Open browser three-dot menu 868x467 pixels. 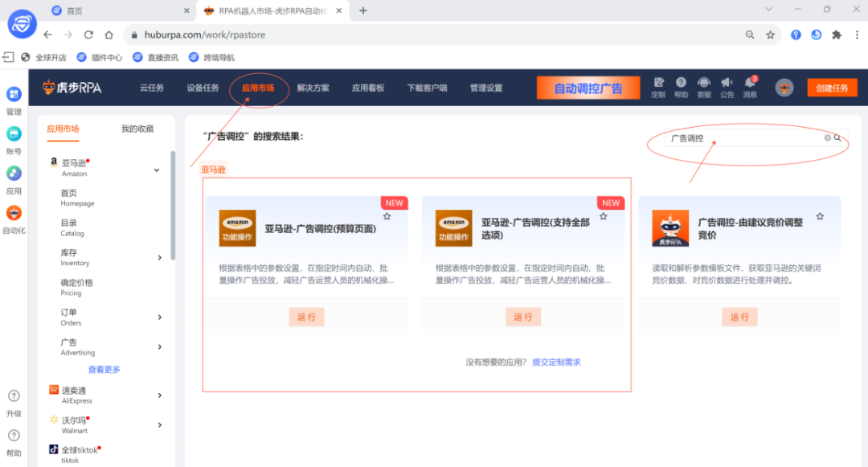pyautogui.click(x=857, y=35)
